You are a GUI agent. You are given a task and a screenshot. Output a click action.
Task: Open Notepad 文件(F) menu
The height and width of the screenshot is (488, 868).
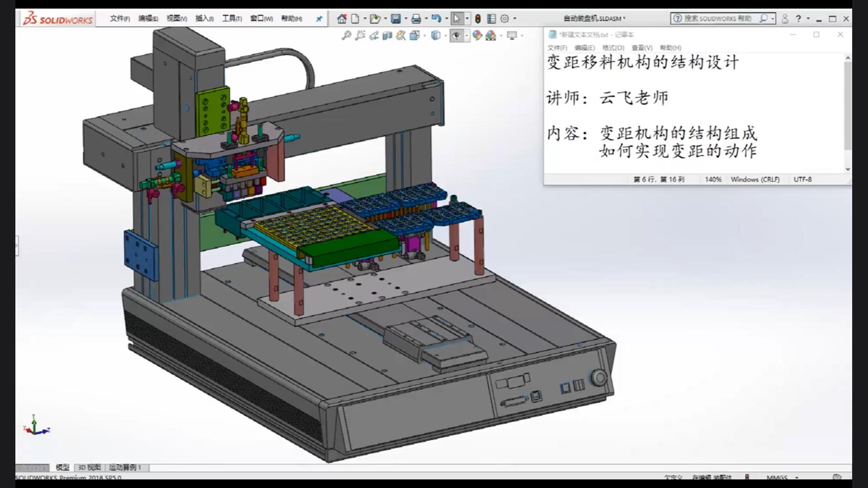click(557, 48)
